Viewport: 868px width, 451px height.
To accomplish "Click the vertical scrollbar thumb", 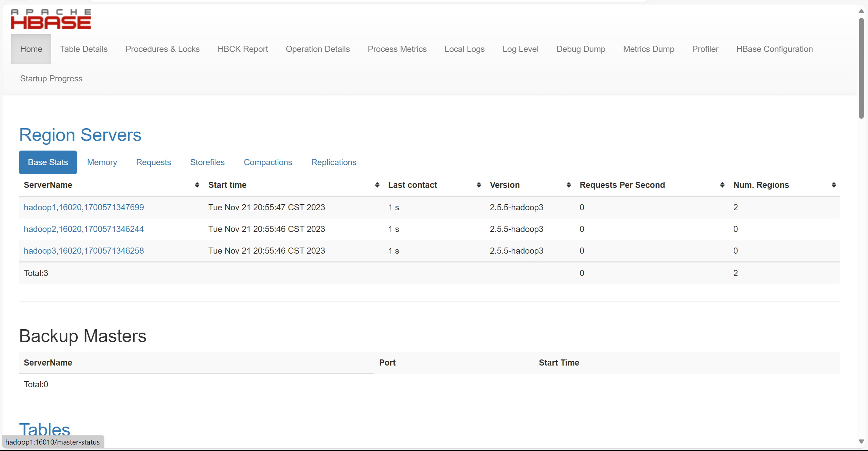I will click(x=861, y=68).
